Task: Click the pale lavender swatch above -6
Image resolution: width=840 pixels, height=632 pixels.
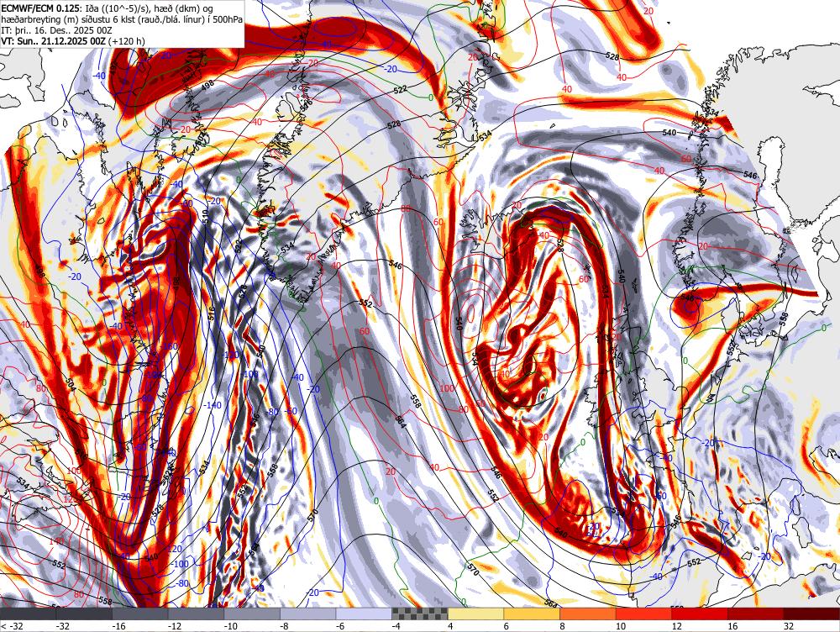Action: pos(364,614)
